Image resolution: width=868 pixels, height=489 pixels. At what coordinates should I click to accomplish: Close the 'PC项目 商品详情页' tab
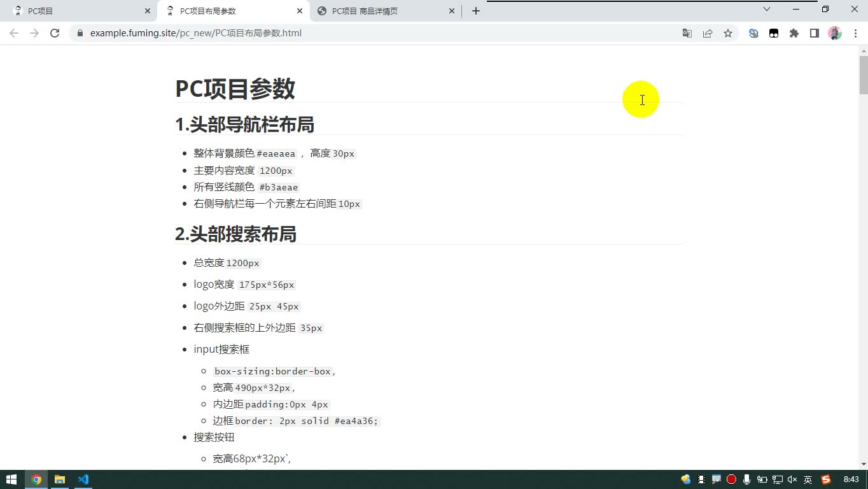point(452,11)
